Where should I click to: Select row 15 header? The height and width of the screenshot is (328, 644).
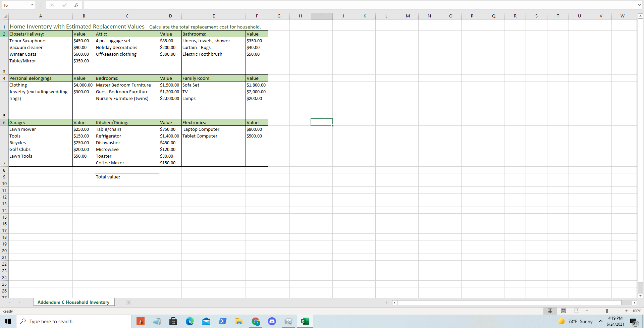pos(4,217)
